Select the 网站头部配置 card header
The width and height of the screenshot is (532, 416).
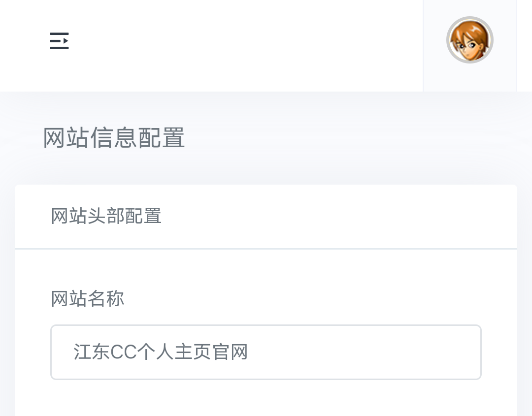coord(266,216)
